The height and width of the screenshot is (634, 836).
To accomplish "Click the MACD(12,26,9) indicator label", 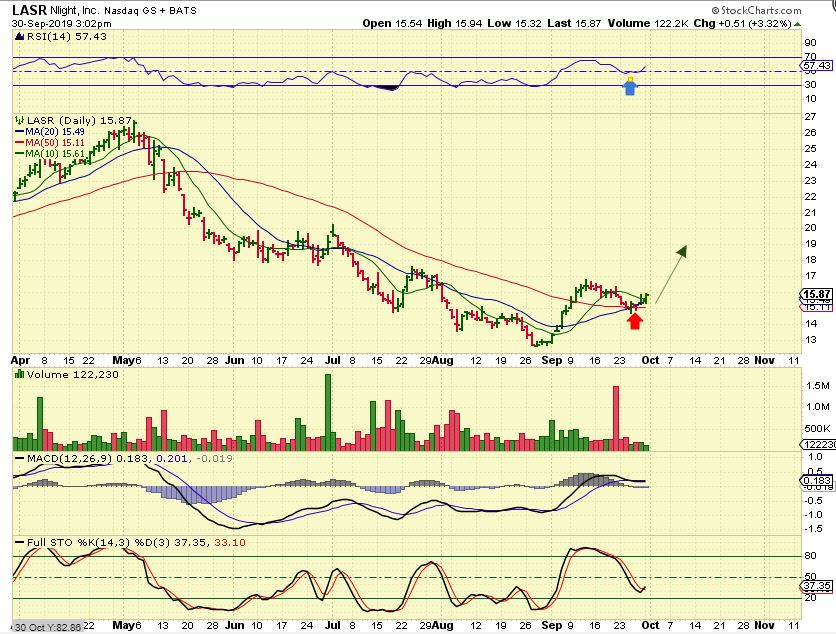I will click(x=62, y=458).
